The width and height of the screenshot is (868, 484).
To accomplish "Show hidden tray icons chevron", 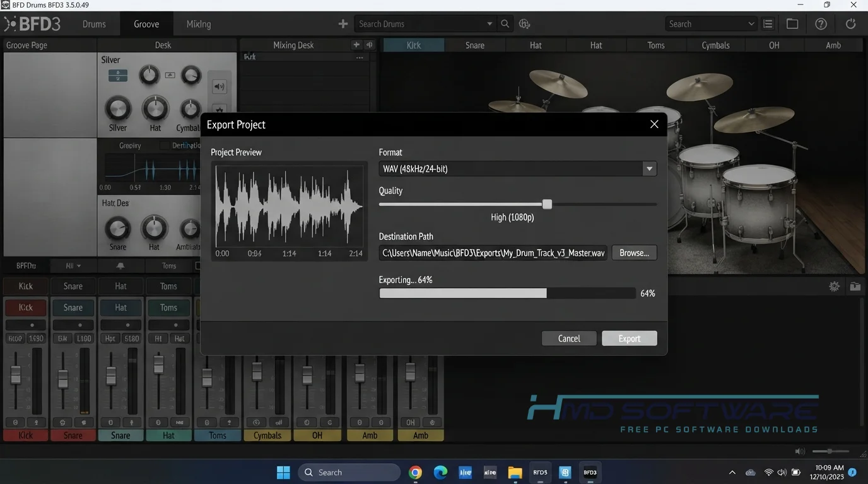I will click(732, 472).
